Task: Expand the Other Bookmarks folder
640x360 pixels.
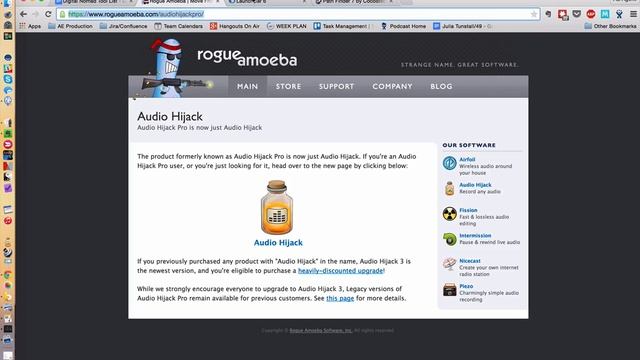Action: tap(610, 26)
